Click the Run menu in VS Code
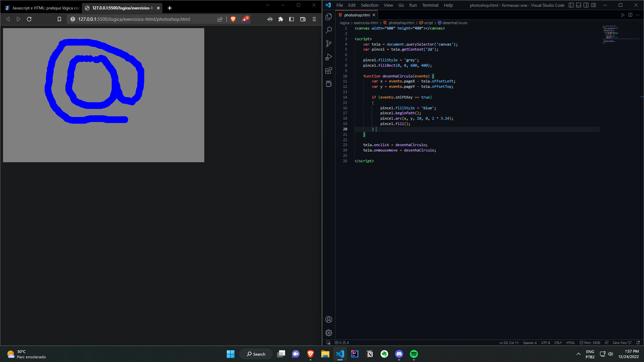The height and width of the screenshot is (362, 644). 413,5
